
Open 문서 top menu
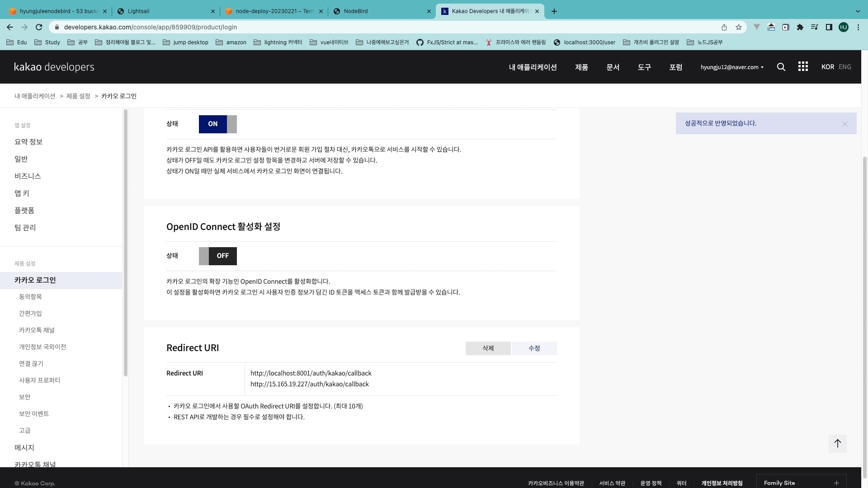[x=613, y=67]
